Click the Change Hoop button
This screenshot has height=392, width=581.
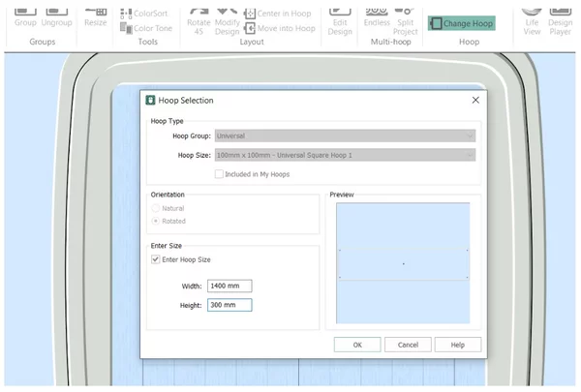[462, 23]
